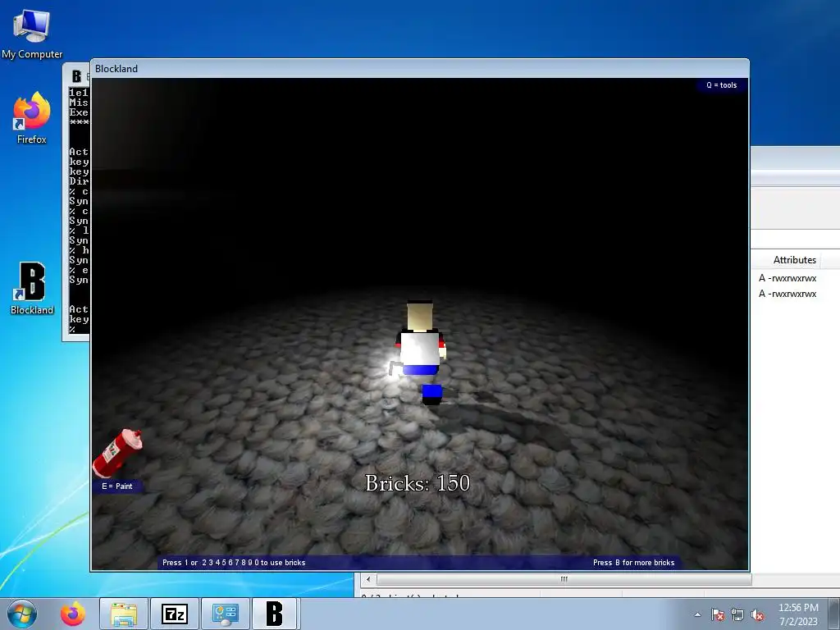840x630 pixels.
Task: Open the Windows Start menu
Action: tap(22, 614)
